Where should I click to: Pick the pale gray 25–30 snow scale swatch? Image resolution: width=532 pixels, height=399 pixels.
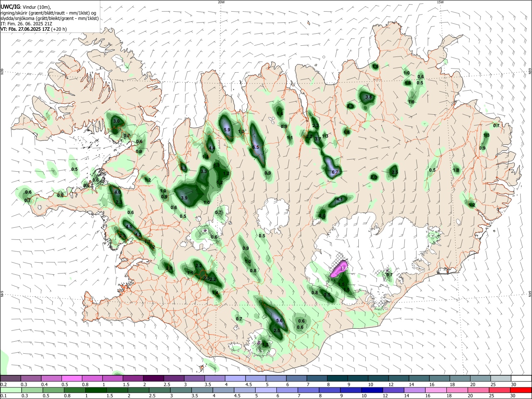[501, 379]
